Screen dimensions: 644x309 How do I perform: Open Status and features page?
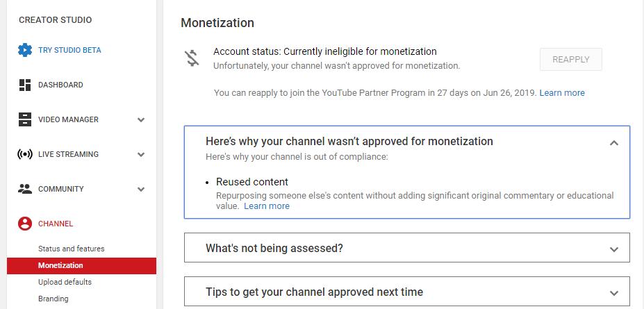click(x=71, y=249)
